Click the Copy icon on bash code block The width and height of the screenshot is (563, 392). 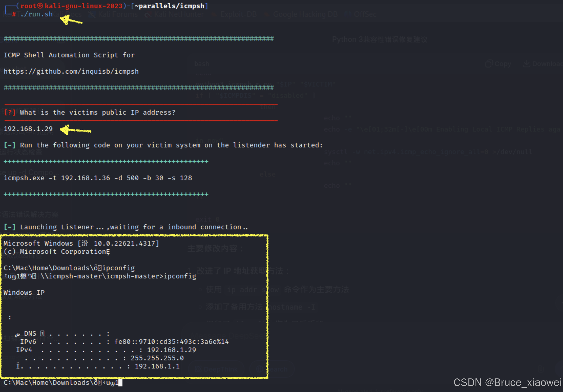pos(489,64)
